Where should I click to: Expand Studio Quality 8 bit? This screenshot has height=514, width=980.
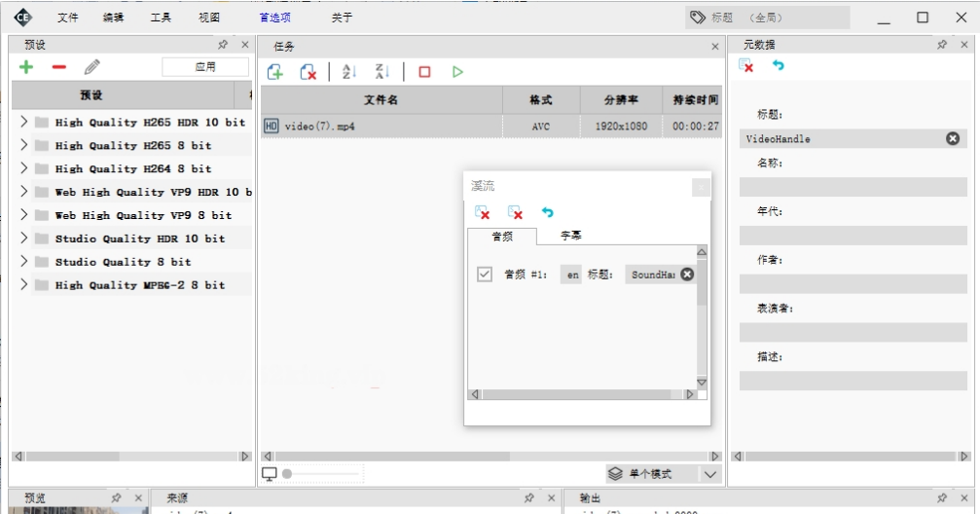click(x=23, y=261)
